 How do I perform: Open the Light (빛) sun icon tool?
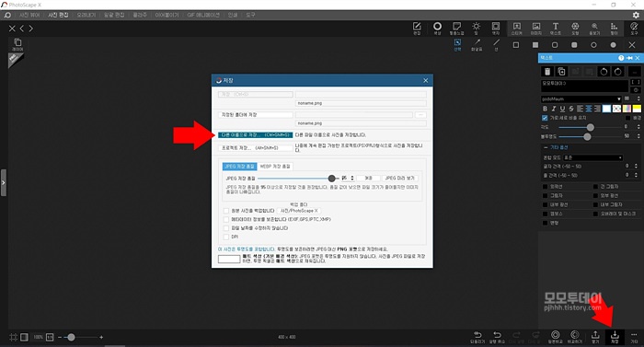pos(477,29)
